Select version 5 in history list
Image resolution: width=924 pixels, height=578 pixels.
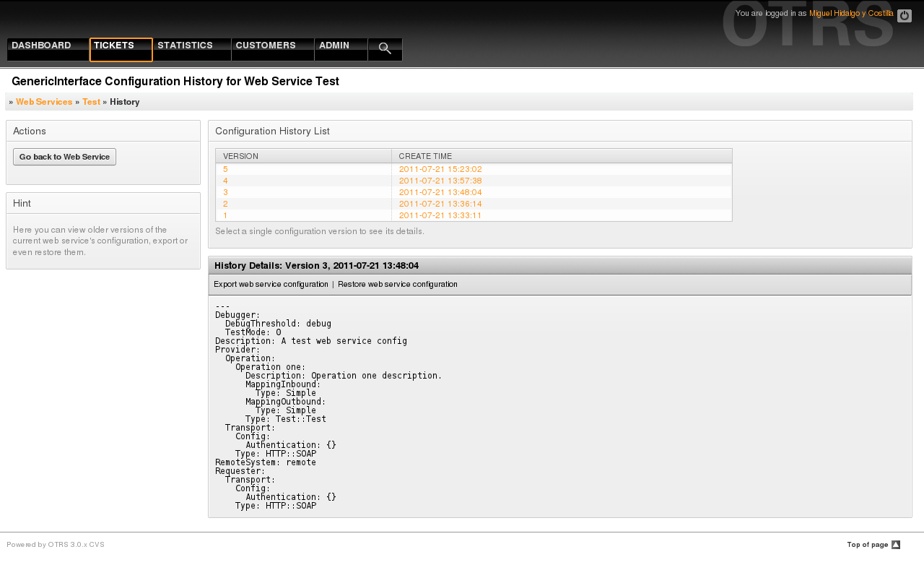(225, 169)
